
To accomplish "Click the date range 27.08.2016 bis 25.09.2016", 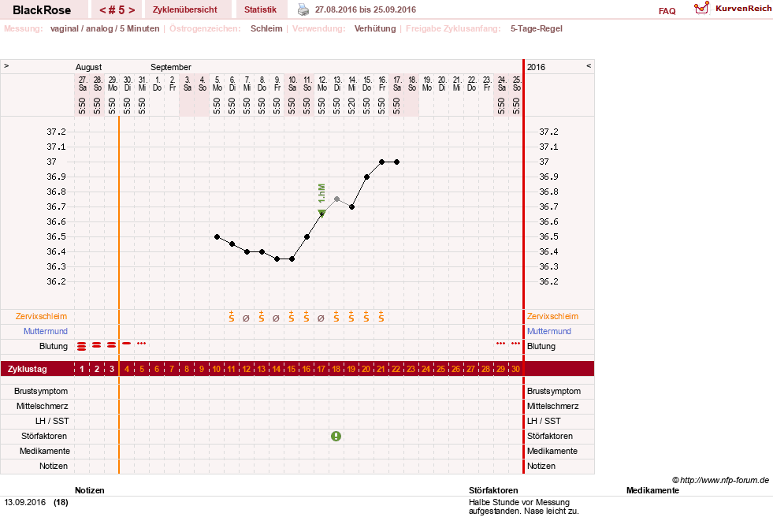I will pos(366,9).
